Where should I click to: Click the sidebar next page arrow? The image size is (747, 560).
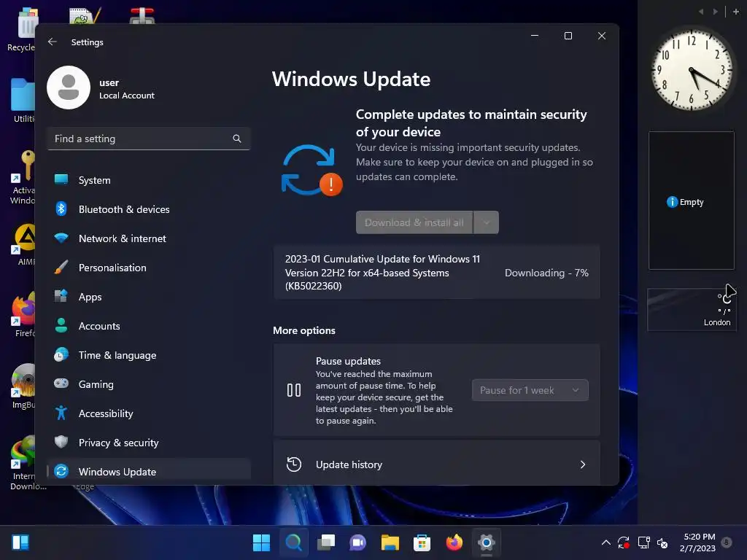716,12
